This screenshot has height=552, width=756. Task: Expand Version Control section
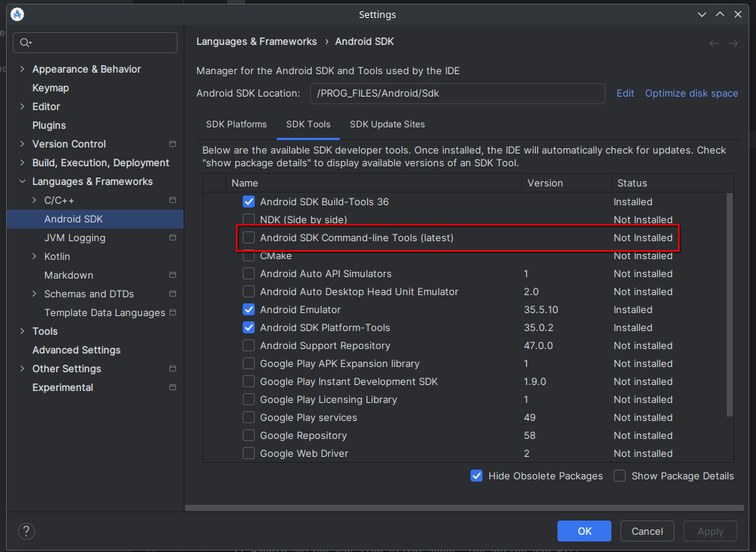22,144
